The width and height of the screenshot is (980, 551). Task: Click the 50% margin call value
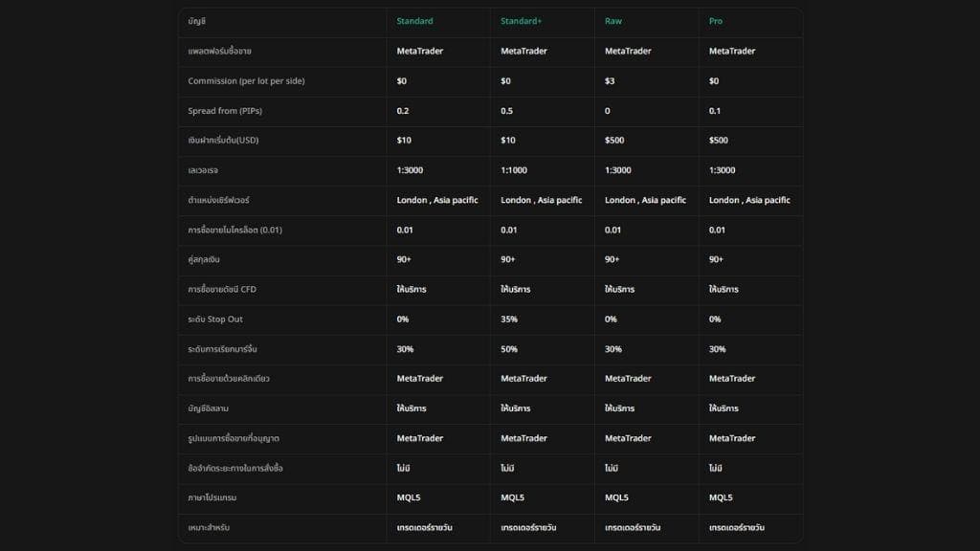pyautogui.click(x=509, y=349)
